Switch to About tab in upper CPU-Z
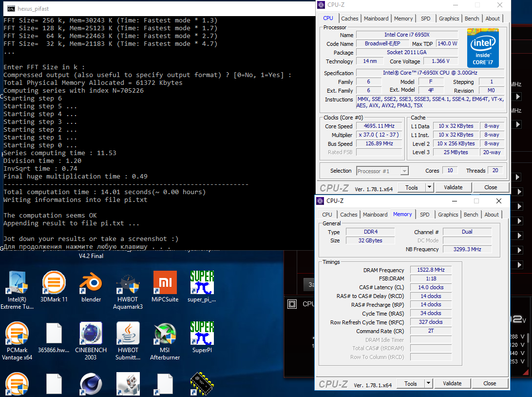The image size is (532, 397). [x=493, y=19]
